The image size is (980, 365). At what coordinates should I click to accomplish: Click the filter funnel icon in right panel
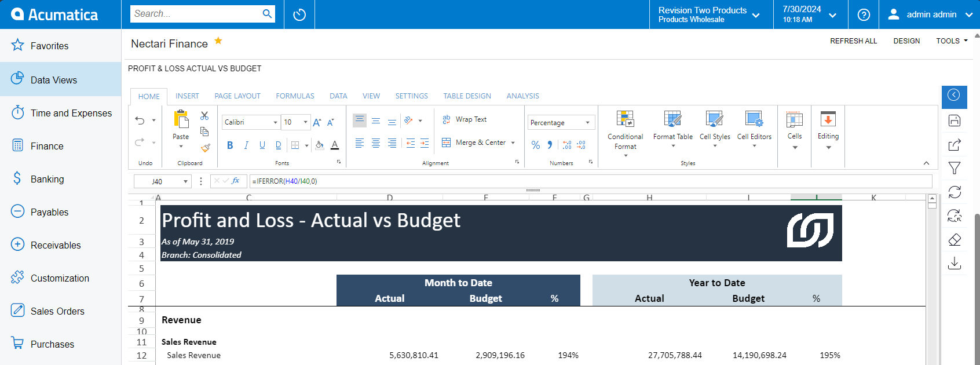click(x=955, y=168)
